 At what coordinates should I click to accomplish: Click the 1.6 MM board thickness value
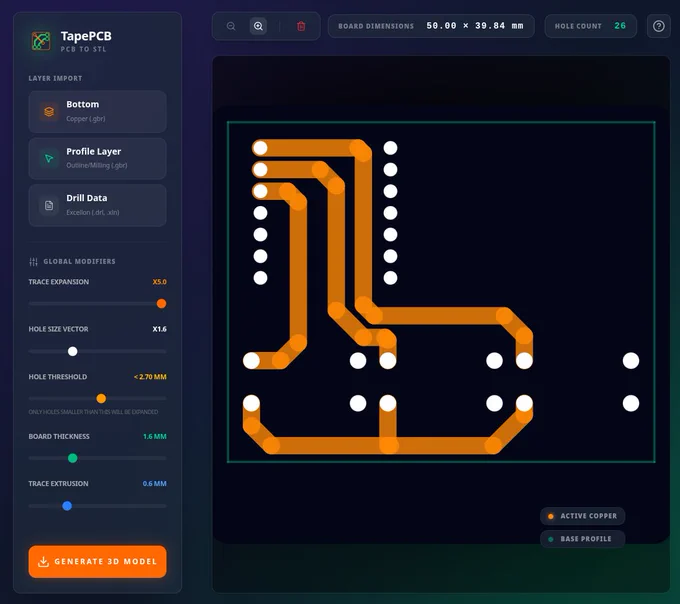click(155, 436)
